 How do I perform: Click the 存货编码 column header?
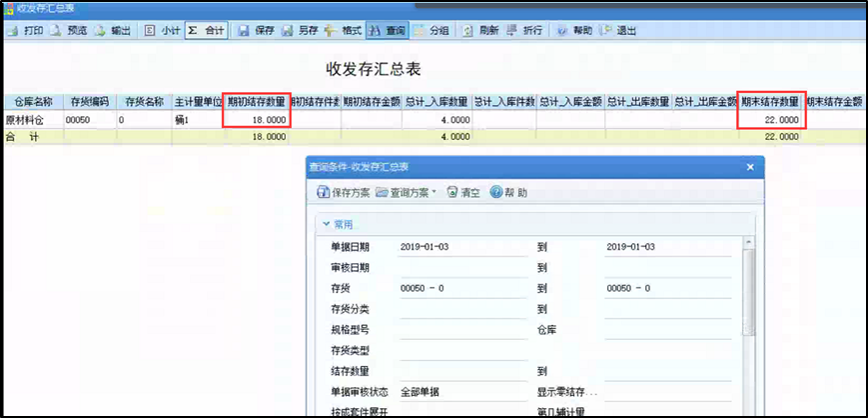(90, 101)
